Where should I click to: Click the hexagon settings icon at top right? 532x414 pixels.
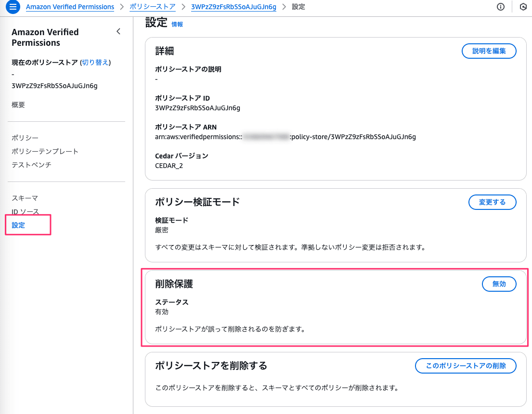(523, 7)
